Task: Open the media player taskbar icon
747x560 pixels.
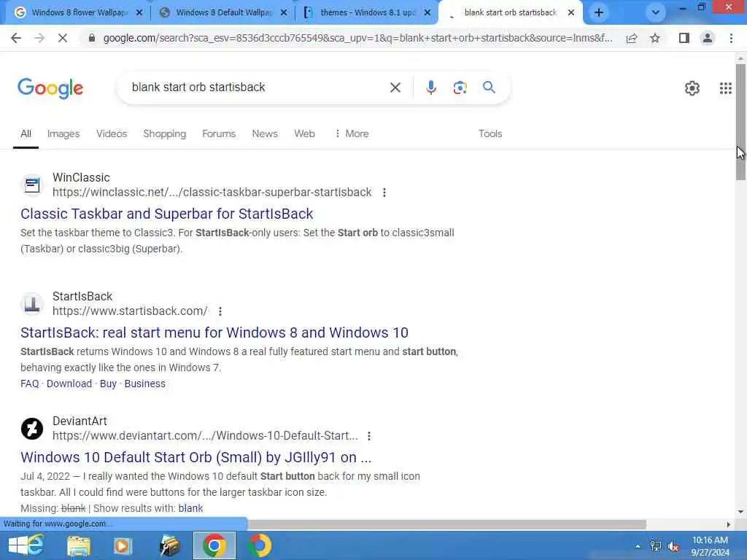Action: tap(123, 545)
